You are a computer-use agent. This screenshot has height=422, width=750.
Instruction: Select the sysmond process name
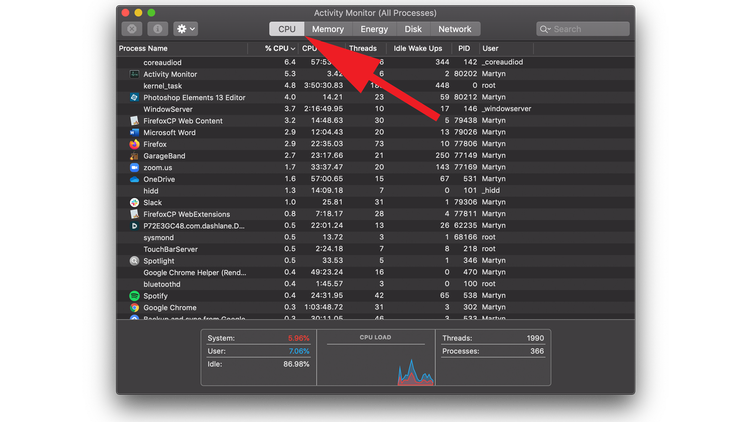[x=158, y=238]
